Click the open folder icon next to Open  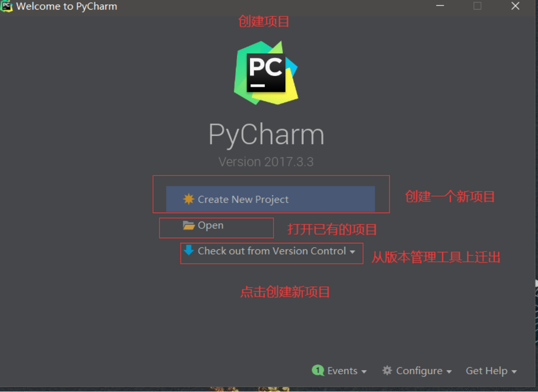click(188, 225)
